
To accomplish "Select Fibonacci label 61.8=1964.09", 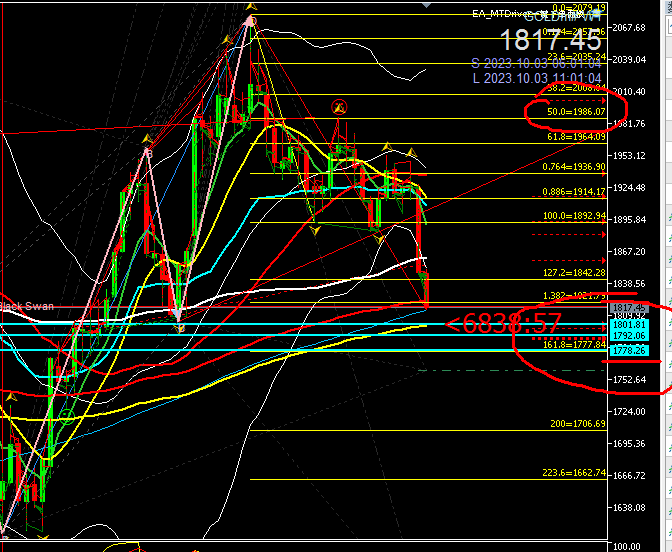I will (576, 137).
